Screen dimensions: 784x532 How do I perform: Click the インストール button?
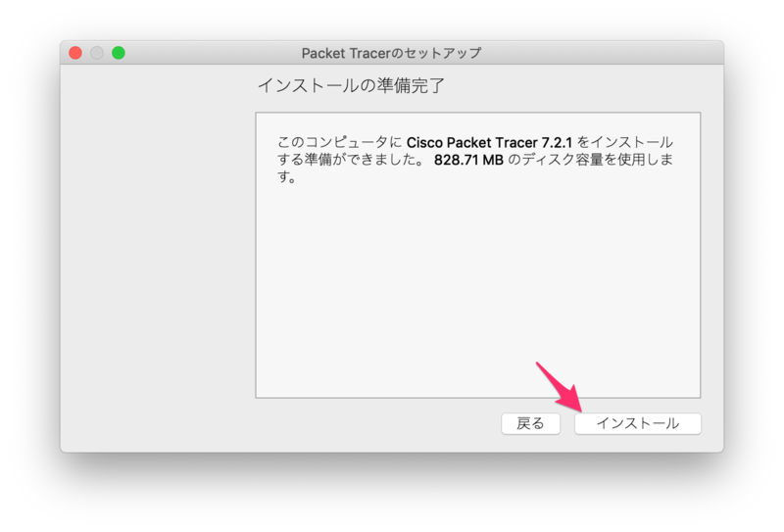point(638,423)
